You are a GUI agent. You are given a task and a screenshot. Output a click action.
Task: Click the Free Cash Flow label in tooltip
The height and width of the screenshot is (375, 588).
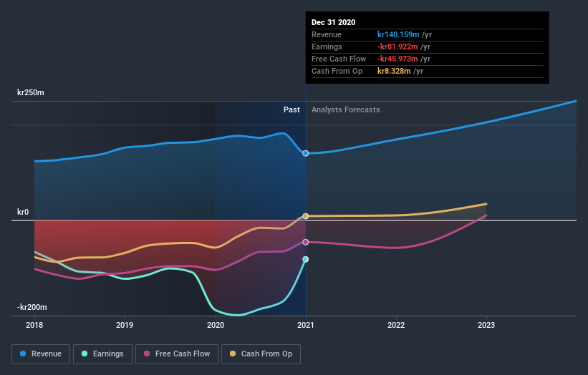[339, 59]
